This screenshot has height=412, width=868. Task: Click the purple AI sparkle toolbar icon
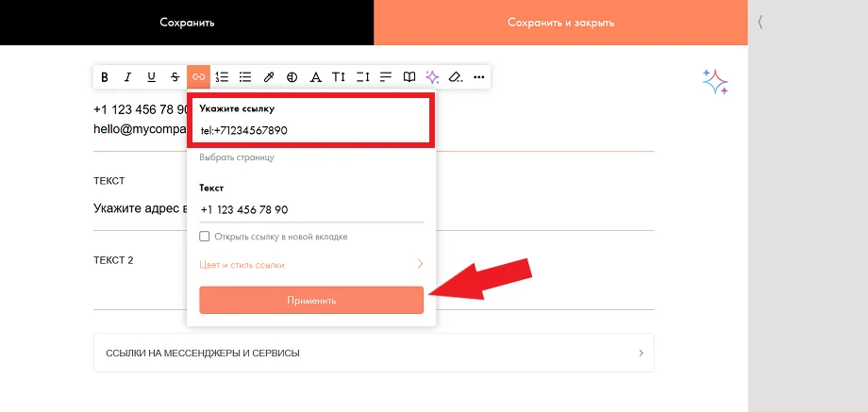click(432, 77)
